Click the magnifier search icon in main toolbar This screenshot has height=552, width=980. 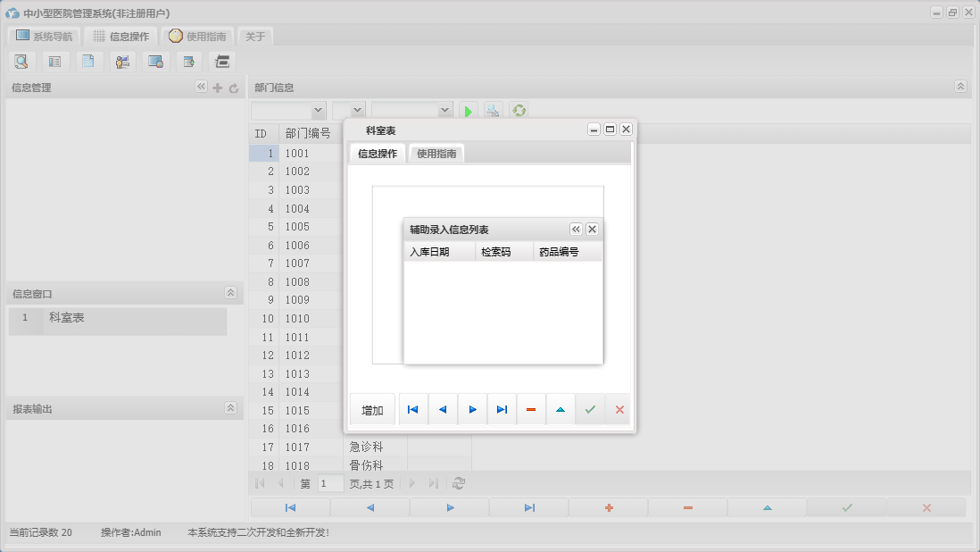(x=21, y=62)
